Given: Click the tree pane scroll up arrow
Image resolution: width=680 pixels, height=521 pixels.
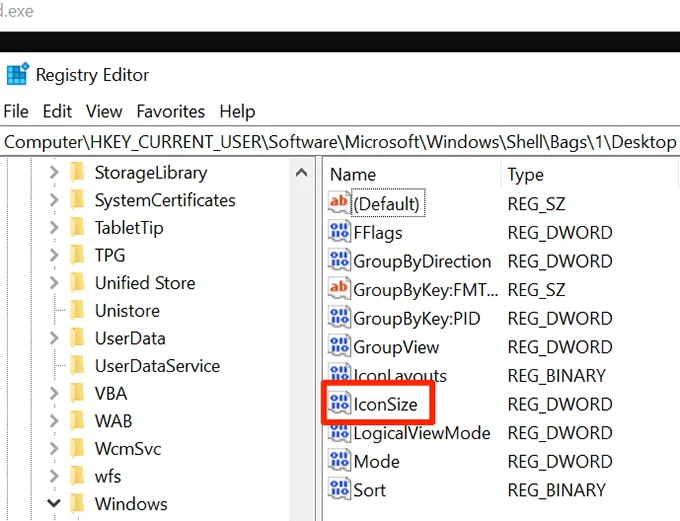Looking at the screenshot, I should (301, 173).
